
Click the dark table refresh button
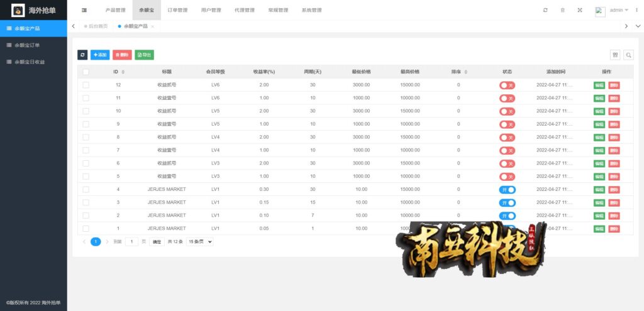(82, 55)
